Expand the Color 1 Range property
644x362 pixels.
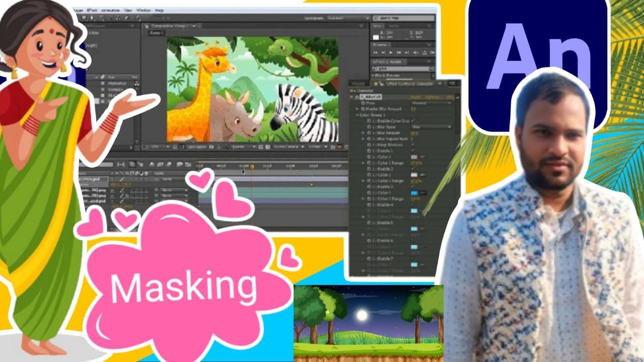(x=363, y=163)
